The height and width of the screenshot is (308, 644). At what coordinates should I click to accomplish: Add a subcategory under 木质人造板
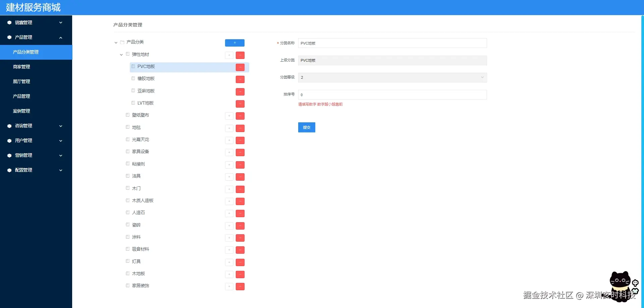229,201
